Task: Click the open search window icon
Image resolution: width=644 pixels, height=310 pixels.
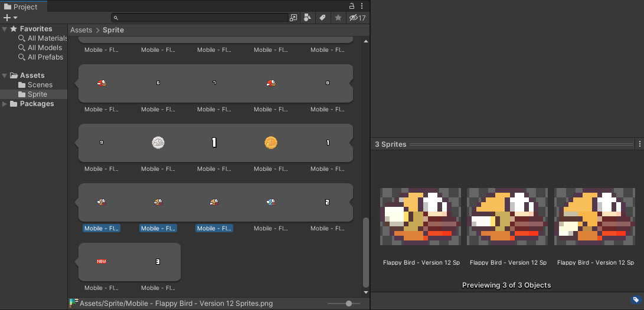Action: pyautogui.click(x=293, y=18)
